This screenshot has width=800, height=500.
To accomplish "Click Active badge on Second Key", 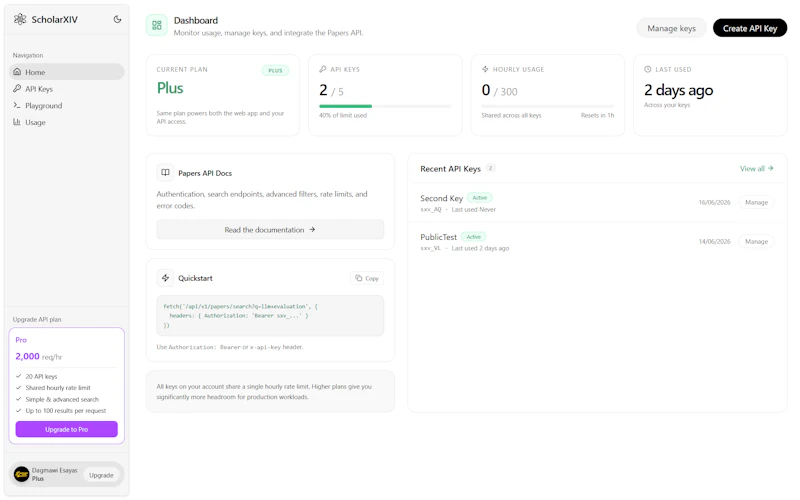I will [x=480, y=197].
